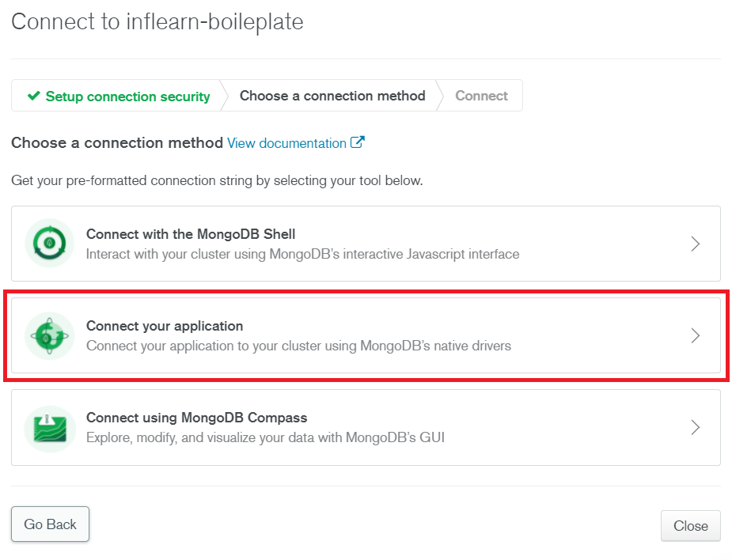The height and width of the screenshot is (560, 732).
Task: Choose Connect with the MongoDB Shell title
Action: click(191, 234)
